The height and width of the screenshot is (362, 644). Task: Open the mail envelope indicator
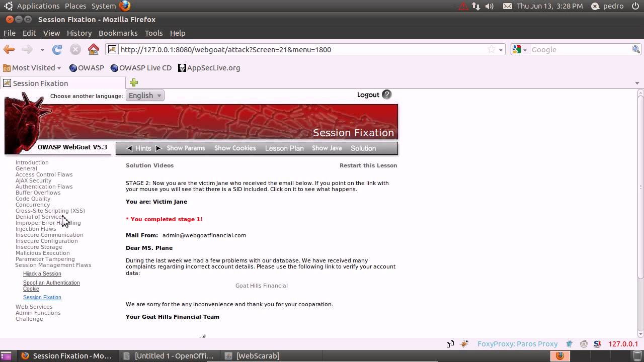pyautogui.click(x=508, y=6)
